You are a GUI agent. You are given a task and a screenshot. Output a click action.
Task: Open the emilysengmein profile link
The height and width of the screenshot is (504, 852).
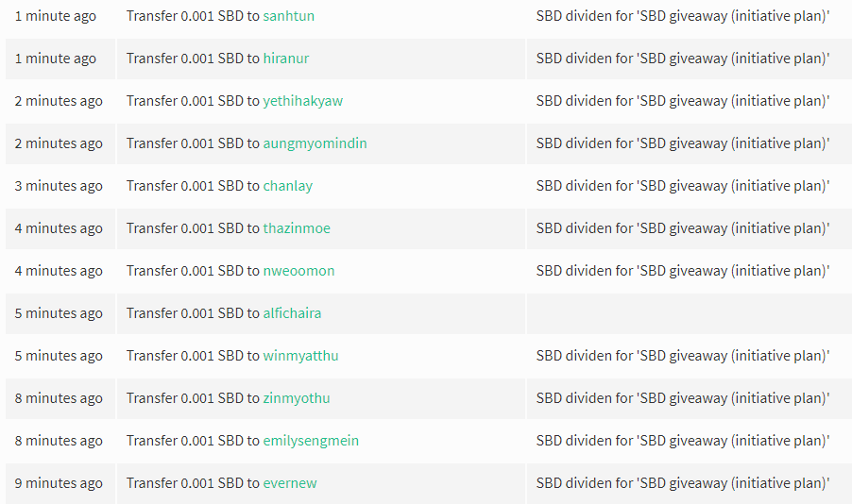coord(311,441)
